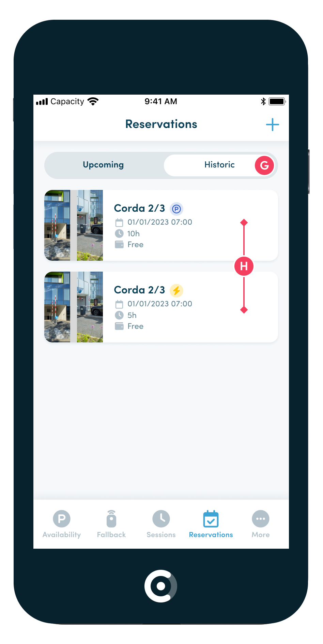Click the 5h duration of second reservation
The width and height of the screenshot is (323, 644).
(x=132, y=315)
